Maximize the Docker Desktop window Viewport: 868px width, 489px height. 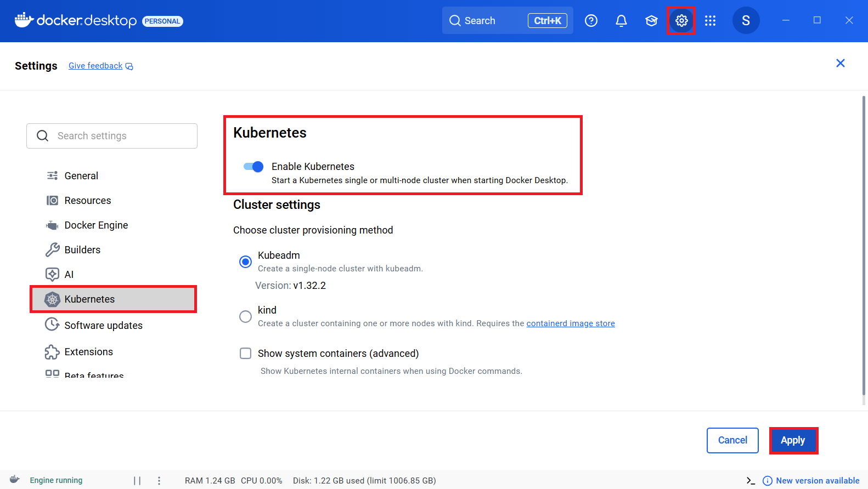(x=817, y=20)
